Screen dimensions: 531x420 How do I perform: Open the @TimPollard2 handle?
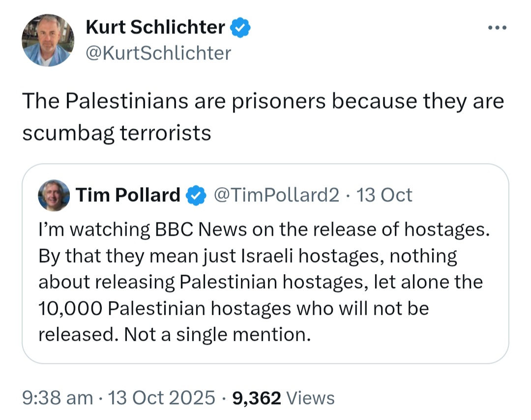[x=278, y=195]
